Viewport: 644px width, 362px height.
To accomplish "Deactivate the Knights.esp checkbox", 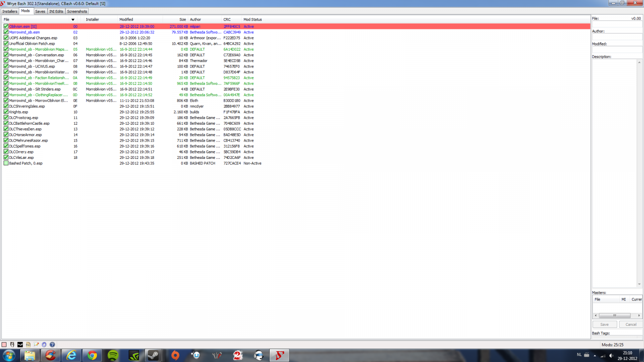I will point(6,112).
